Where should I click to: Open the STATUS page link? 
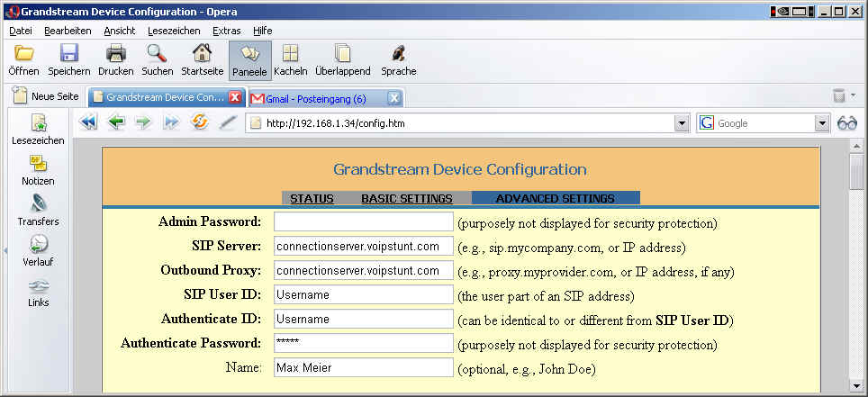[312, 198]
